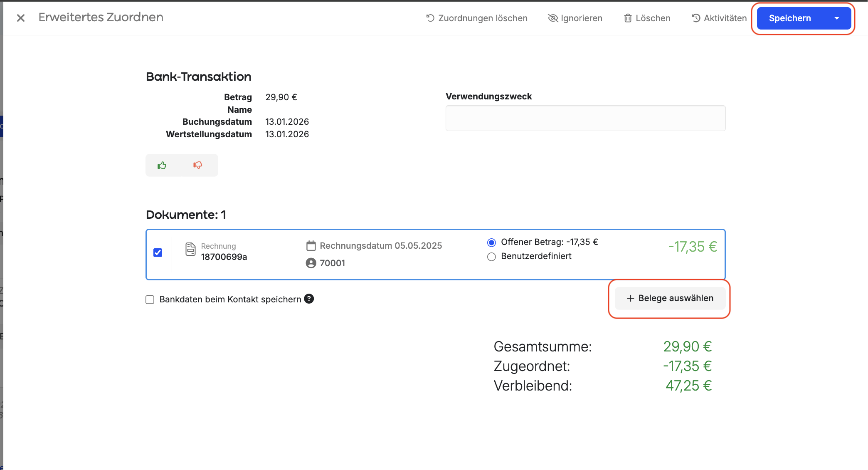Click invoice number 18700699a
The width and height of the screenshot is (868, 470).
click(224, 257)
